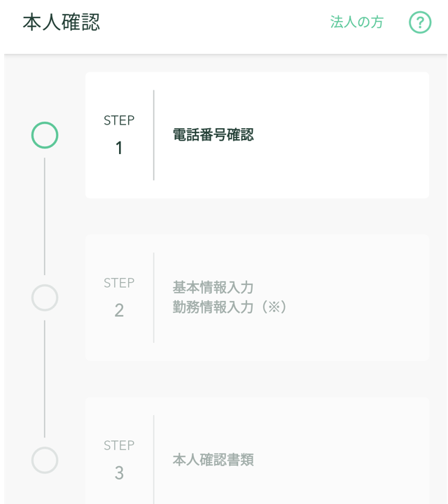Click the STEP 3 label
448x504 pixels.
point(119,445)
